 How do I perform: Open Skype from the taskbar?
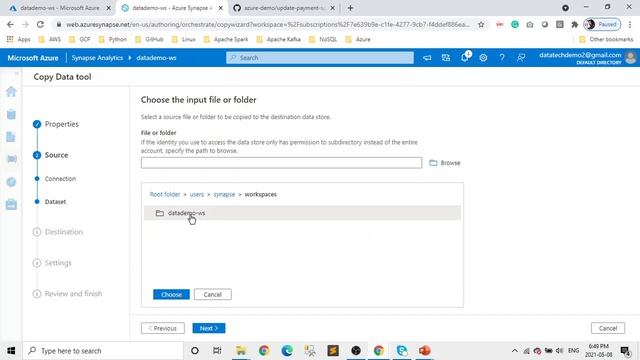[402, 351]
